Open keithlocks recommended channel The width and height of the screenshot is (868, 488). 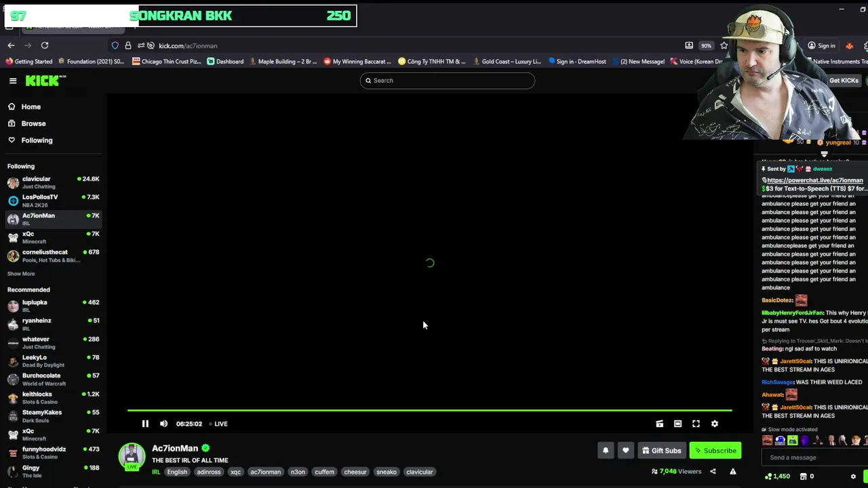point(54,397)
